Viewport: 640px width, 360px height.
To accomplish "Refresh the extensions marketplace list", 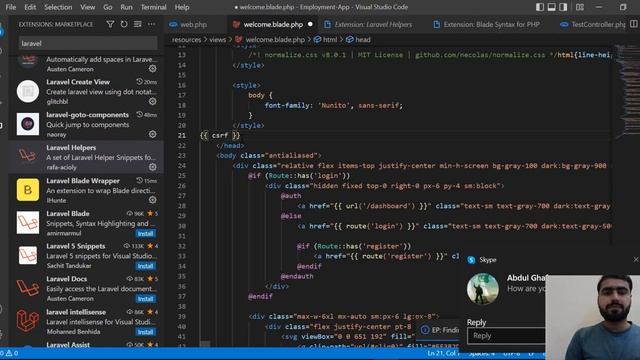I will coord(124,24).
